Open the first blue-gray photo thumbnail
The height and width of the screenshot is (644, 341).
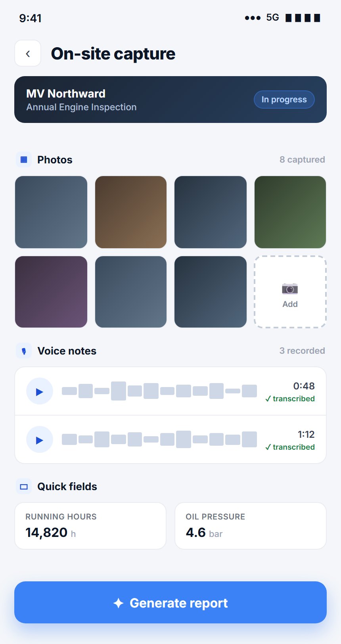click(x=51, y=212)
